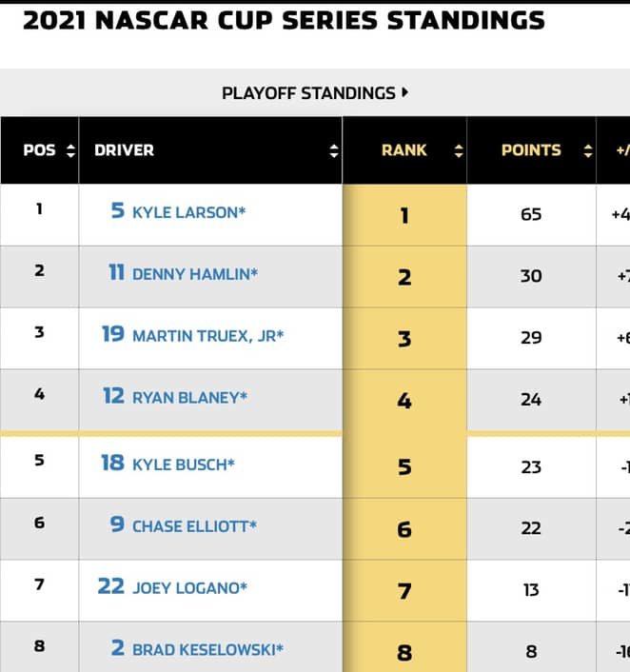630x672 pixels.
Task: Open the PLAYOFF STANDINGS selector
Action: [x=315, y=93]
